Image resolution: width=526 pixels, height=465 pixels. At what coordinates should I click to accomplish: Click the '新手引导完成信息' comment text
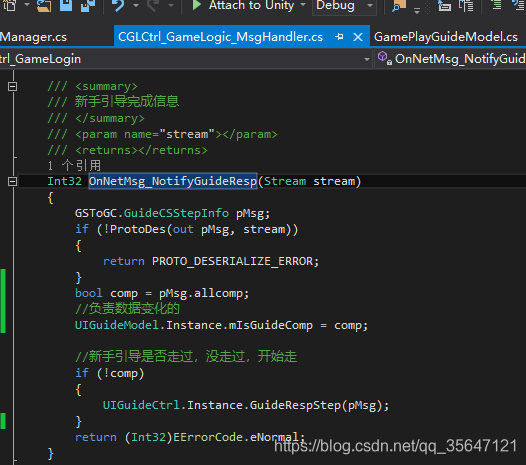(127, 101)
